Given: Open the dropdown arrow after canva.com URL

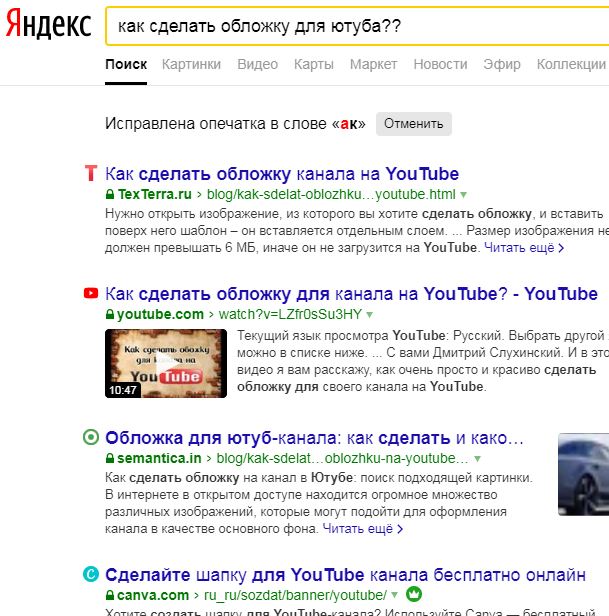Looking at the screenshot, I should coord(395,596).
